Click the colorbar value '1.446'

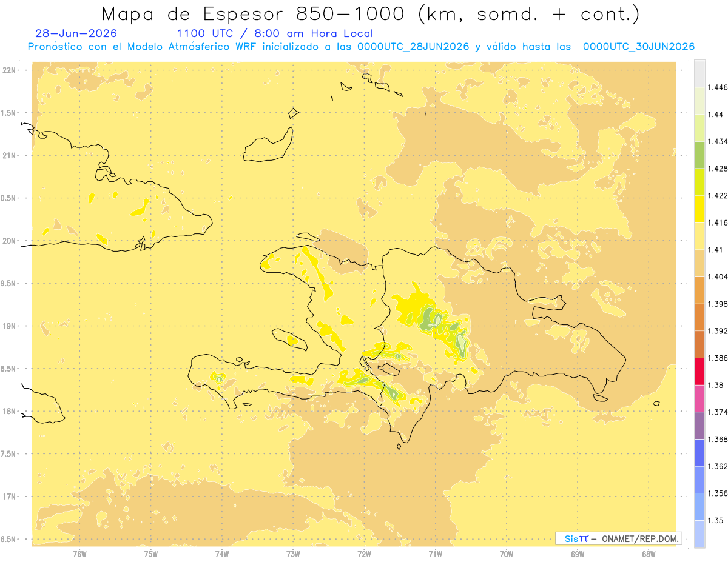(x=717, y=87)
